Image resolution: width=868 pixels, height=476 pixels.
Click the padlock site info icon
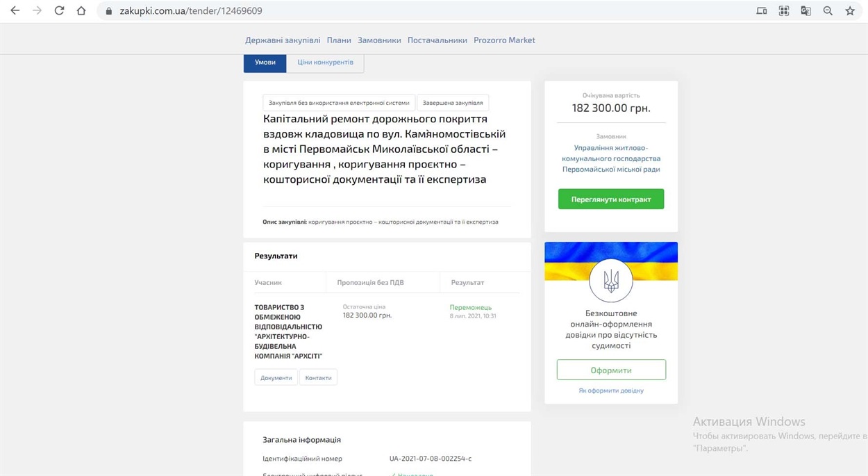[108, 11]
